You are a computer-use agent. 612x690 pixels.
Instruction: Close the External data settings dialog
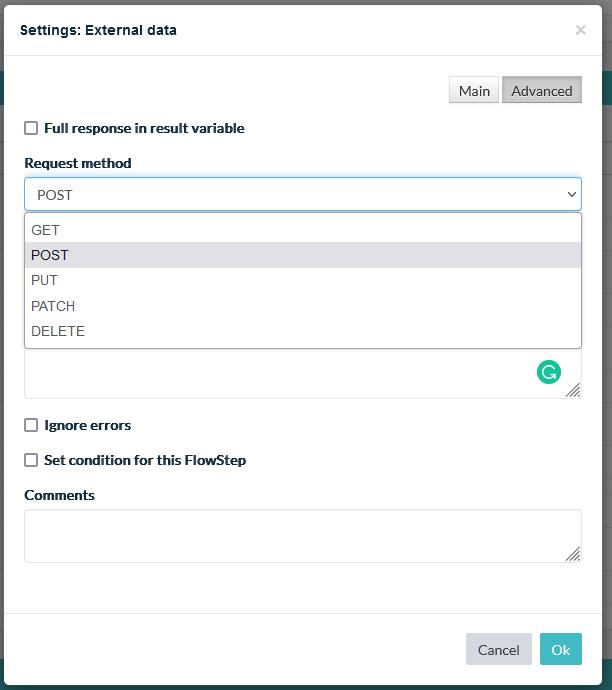580,30
